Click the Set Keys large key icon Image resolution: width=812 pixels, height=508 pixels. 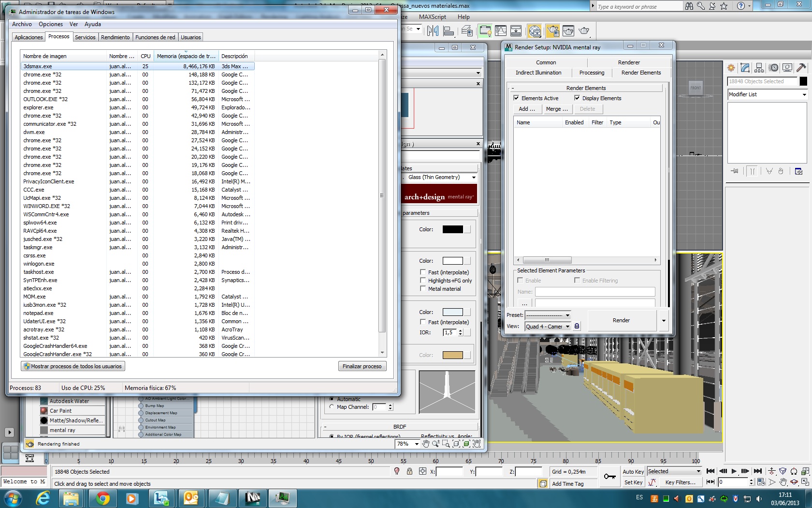(610, 477)
